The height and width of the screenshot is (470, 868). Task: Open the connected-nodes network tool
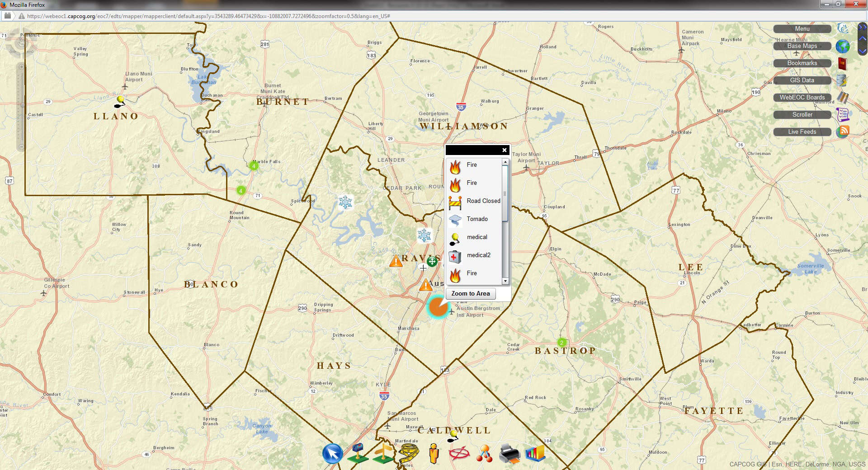484,453
